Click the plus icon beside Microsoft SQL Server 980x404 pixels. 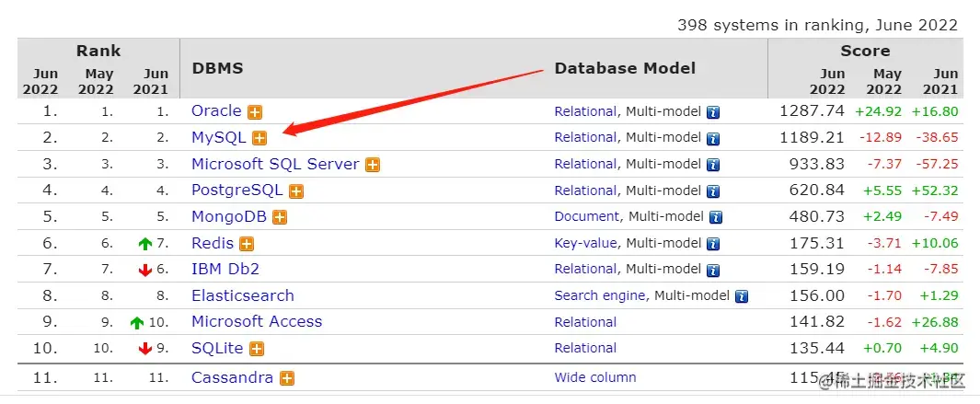click(373, 165)
